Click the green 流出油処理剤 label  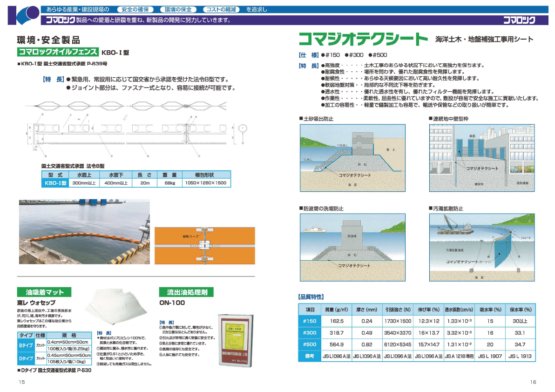tap(187, 292)
